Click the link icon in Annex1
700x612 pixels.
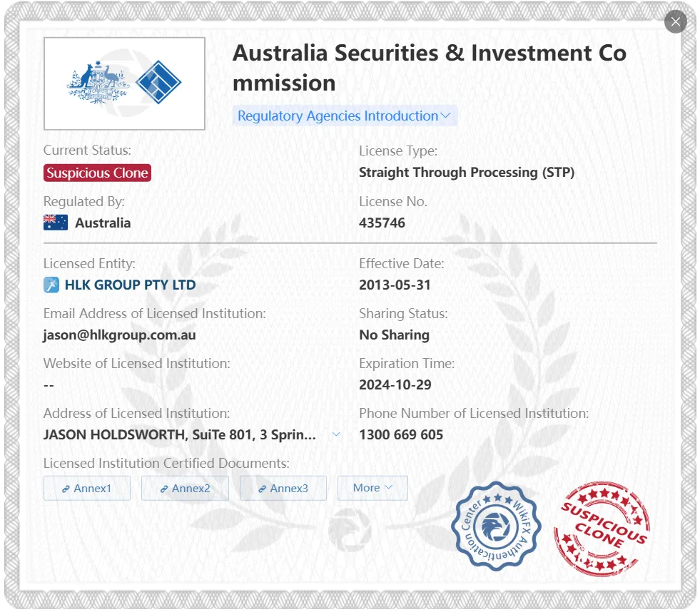[66, 489]
